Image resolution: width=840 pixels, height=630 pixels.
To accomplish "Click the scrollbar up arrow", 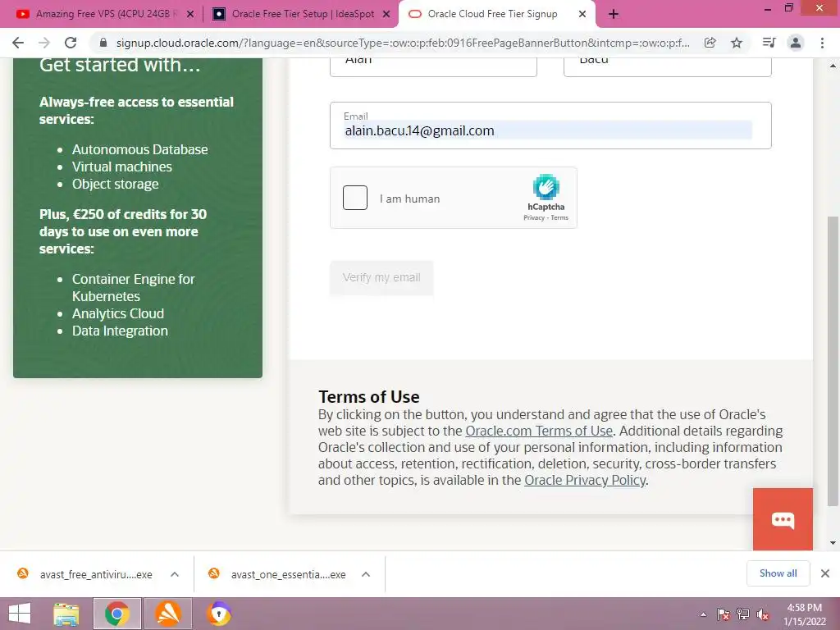I will click(833, 66).
